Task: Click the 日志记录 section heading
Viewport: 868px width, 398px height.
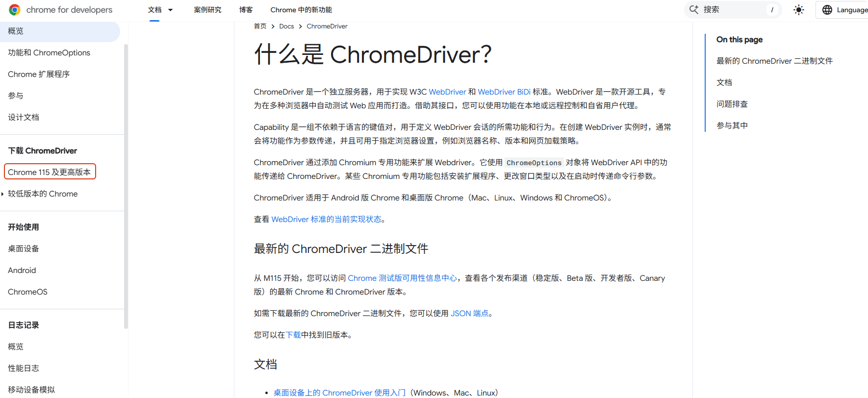Action: coord(24,325)
